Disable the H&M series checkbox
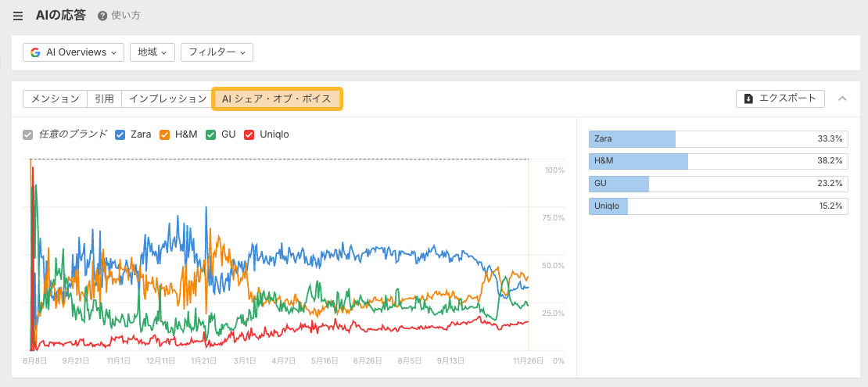The image size is (868, 387). pos(165,134)
